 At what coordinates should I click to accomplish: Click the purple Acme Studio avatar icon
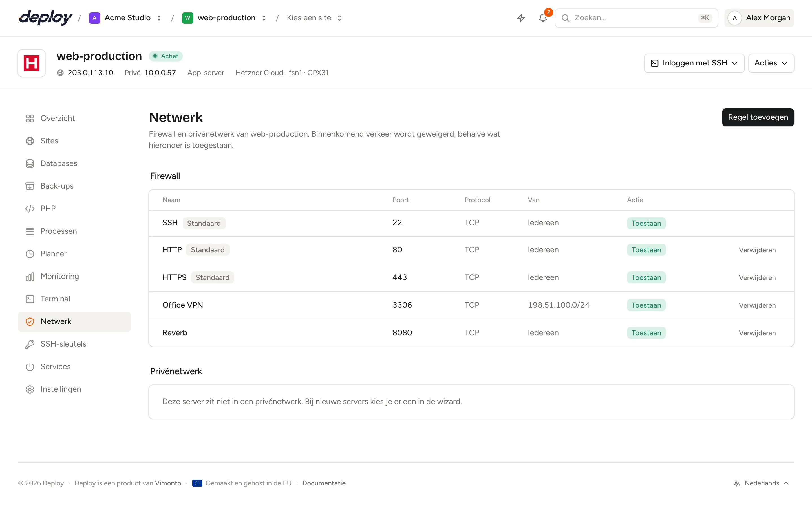(x=95, y=18)
